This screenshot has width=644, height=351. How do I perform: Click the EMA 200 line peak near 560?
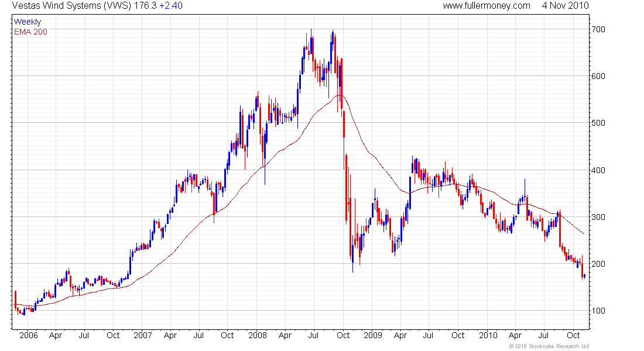point(340,95)
